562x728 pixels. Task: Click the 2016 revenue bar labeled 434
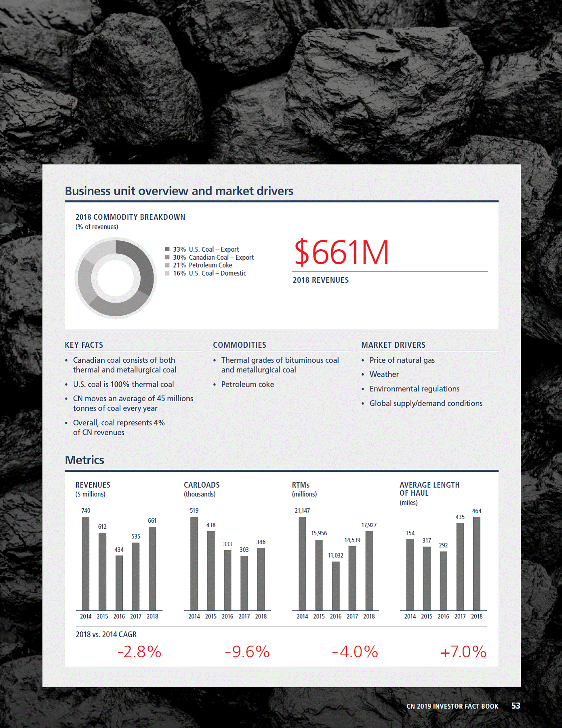coord(119,583)
